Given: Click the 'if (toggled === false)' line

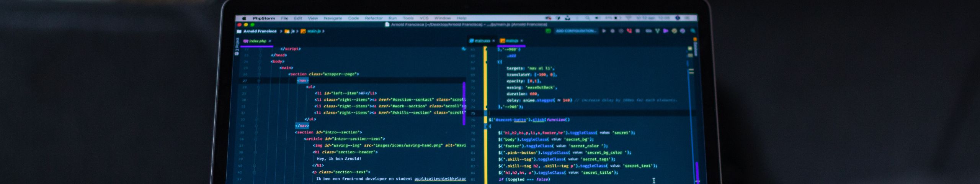Looking at the screenshot, I should [524, 179].
